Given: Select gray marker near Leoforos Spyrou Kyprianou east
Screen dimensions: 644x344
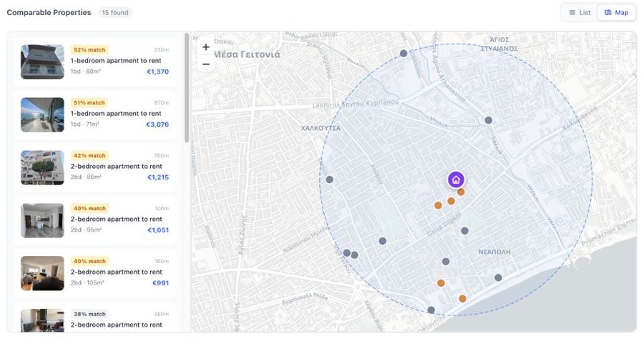Looking at the screenshot, I should (488, 120).
